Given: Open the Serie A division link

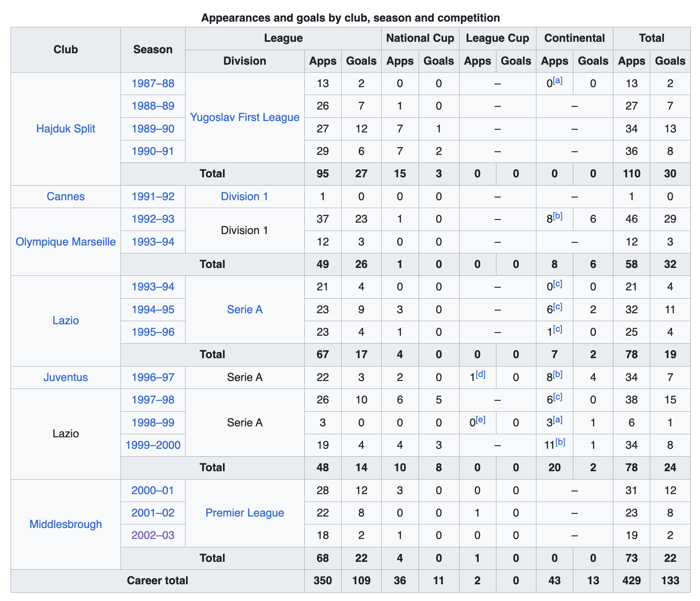Looking at the screenshot, I should point(245,310).
